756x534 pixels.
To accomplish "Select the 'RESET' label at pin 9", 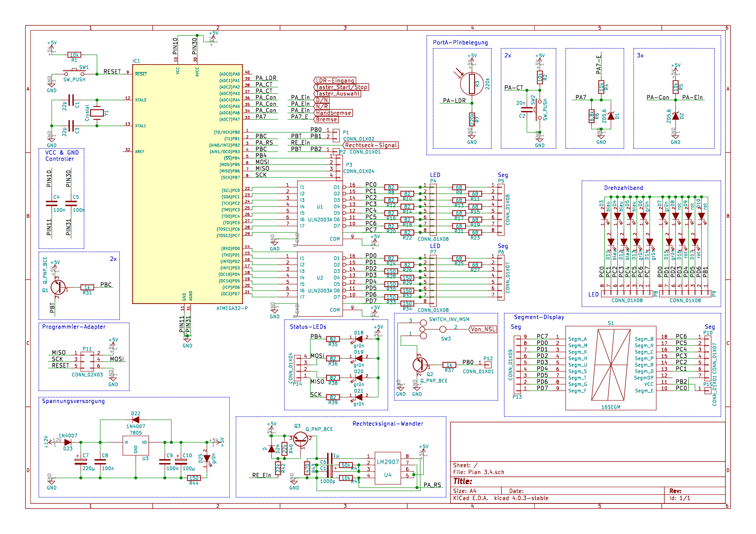I will point(112,71).
